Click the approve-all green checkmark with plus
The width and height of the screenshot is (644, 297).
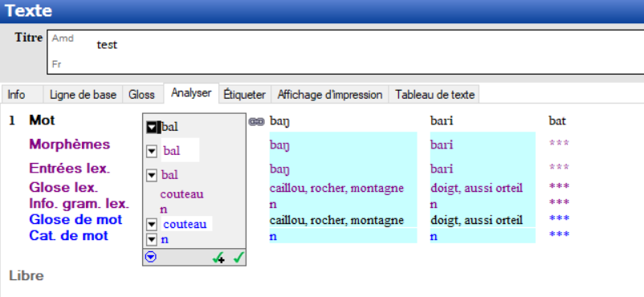[218, 258]
